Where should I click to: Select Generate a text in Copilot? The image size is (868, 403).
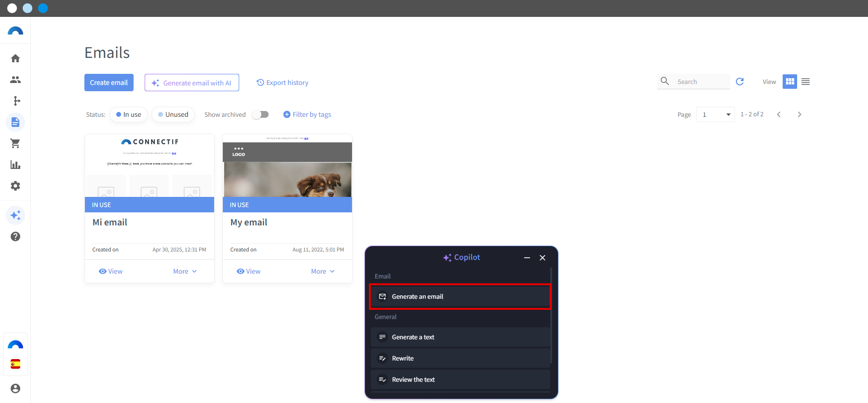(x=461, y=337)
